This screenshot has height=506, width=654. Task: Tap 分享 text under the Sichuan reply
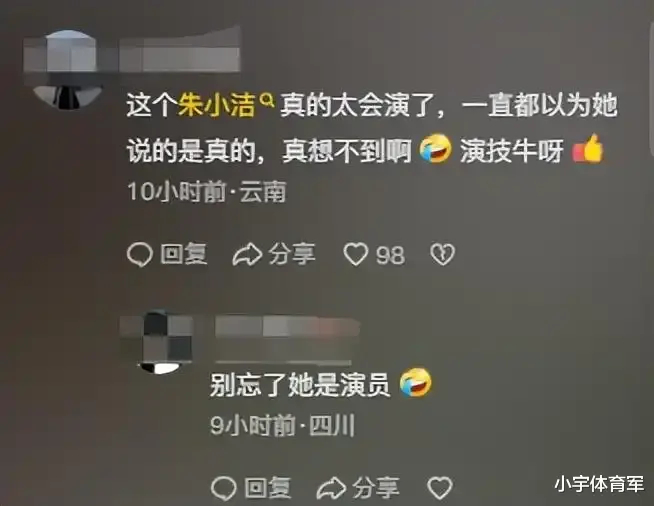tap(376, 488)
